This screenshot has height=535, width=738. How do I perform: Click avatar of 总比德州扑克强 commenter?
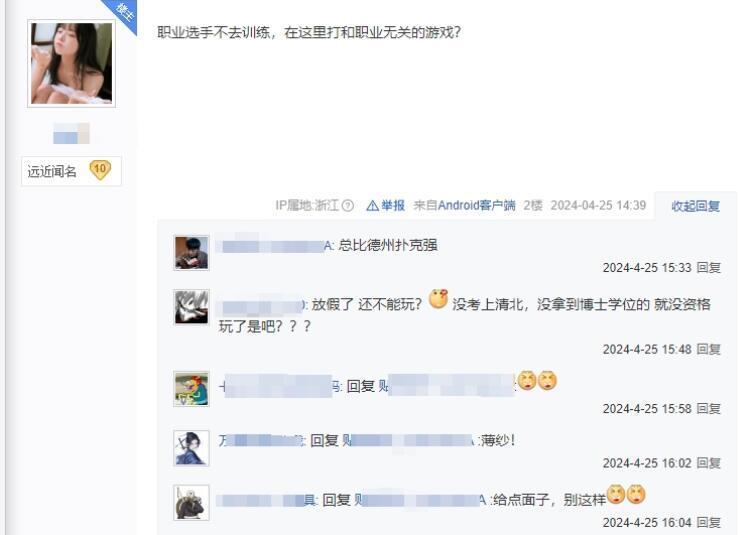click(191, 253)
